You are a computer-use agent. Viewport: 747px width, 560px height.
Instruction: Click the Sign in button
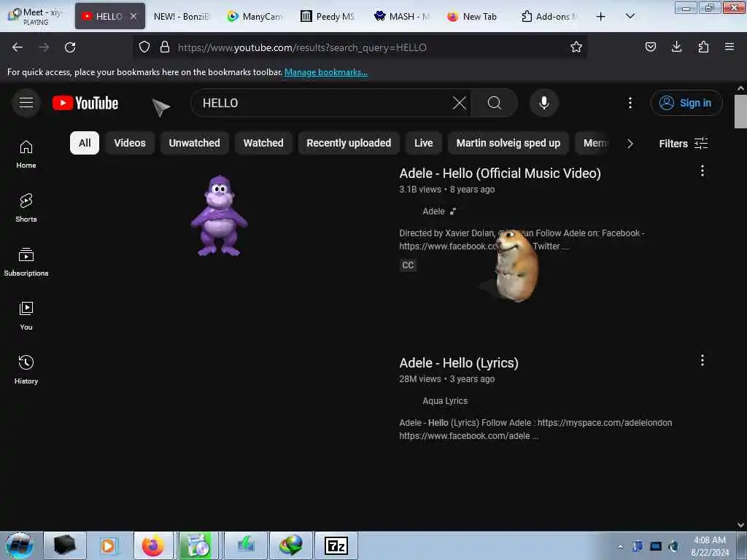click(x=686, y=103)
